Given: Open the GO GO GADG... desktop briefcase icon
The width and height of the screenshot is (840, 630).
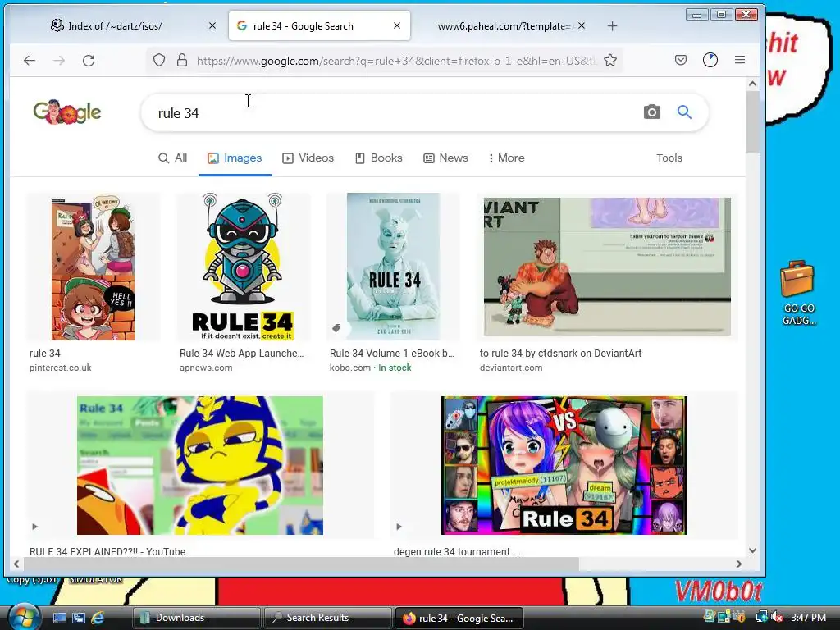Looking at the screenshot, I should pos(798,293).
